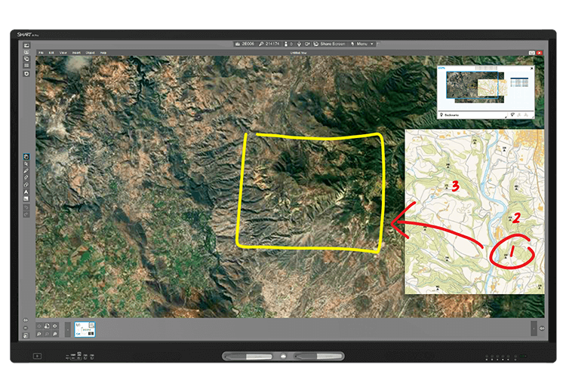Pick the arrow Select tool
This screenshot has width=566, height=392.
tap(26, 157)
